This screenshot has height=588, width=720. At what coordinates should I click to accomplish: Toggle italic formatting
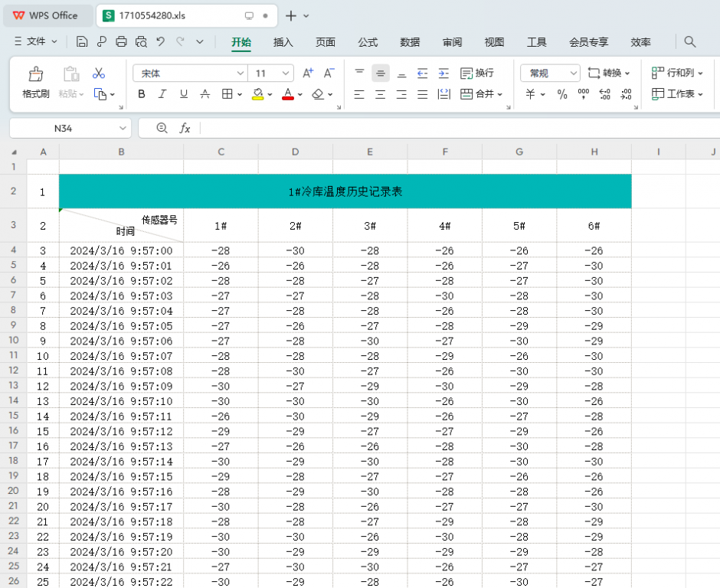click(x=162, y=94)
